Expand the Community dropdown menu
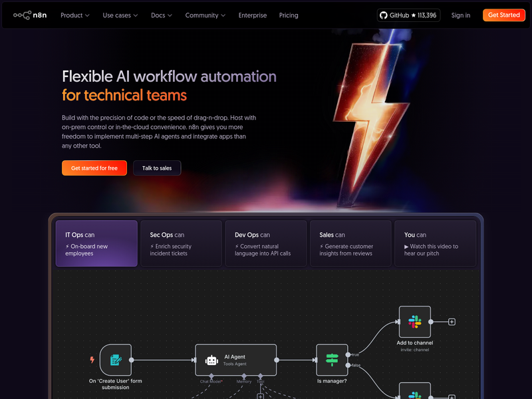This screenshot has height=399, width=532. (x=205, y=15)
